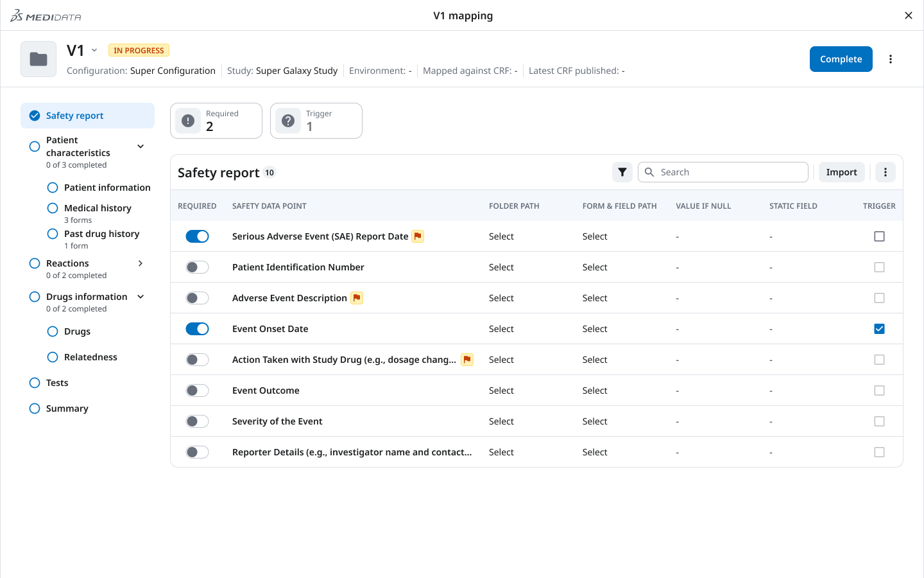The image size is (924, 578).
Task: Click the Medidata logo
Action: pyautogui.click(x=45, y=15)
